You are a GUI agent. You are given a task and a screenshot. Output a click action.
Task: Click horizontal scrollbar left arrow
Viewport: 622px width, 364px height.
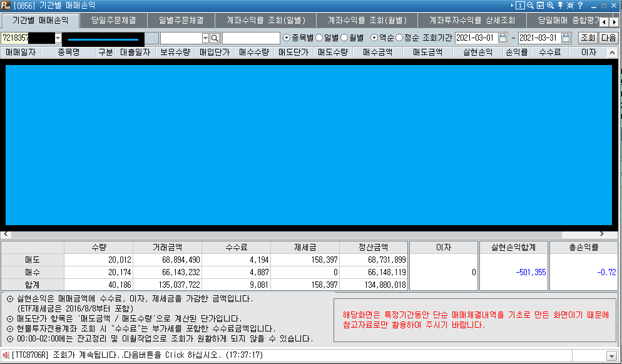(6, 234)
